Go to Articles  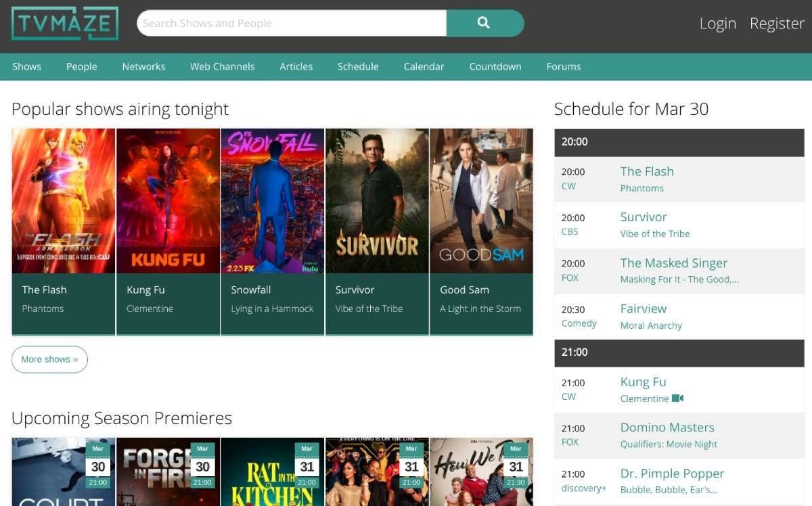point(296,66)
